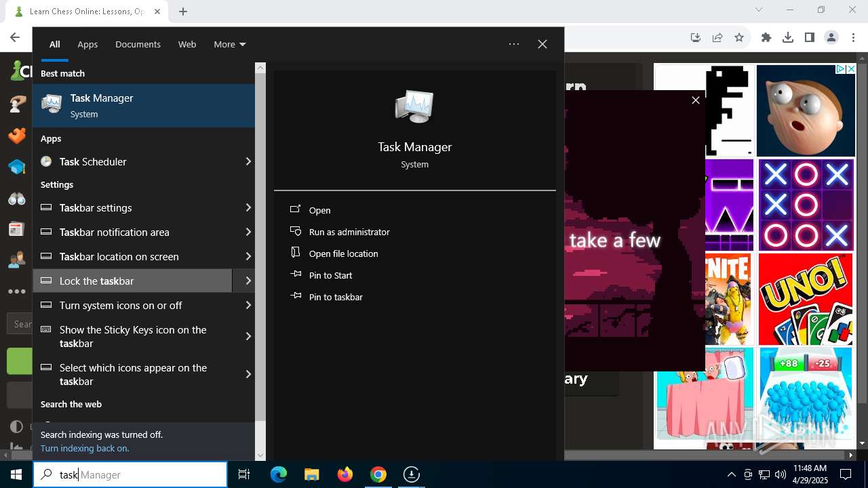Open Chrome extensions puzzle icon
Screen dimensions: 868x488
(766, 37)
